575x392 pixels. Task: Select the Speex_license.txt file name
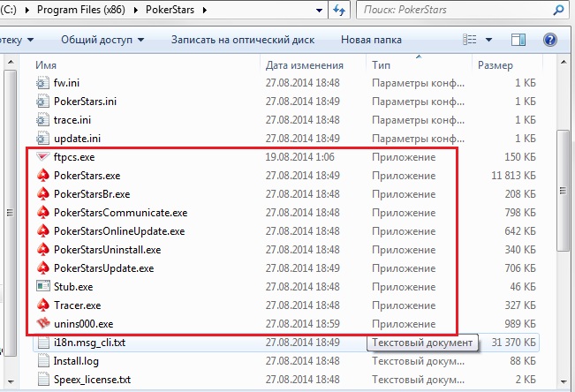coord(92,380)
